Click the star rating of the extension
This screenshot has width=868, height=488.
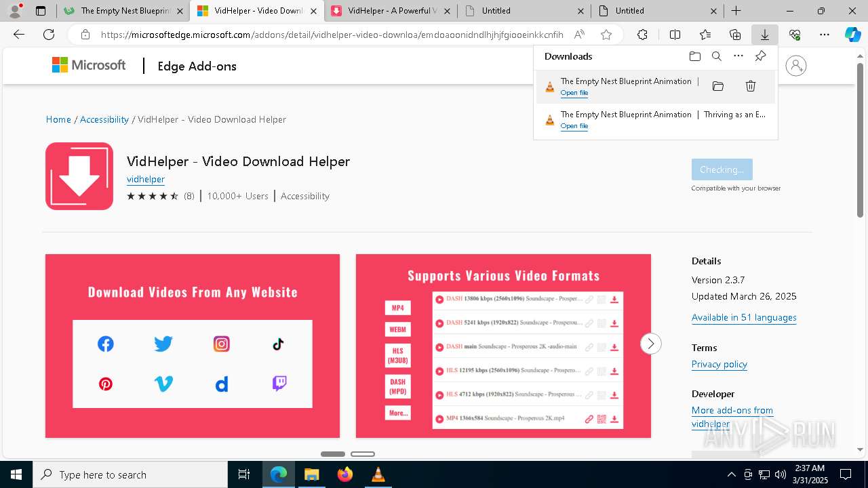(153, 196)
